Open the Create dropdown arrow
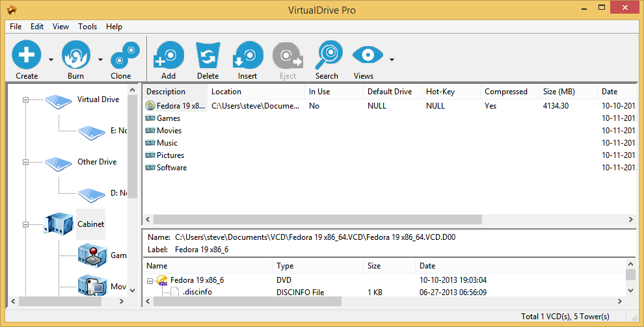The width and height of the screenshot is (644, 327). [x=51, y=60]
